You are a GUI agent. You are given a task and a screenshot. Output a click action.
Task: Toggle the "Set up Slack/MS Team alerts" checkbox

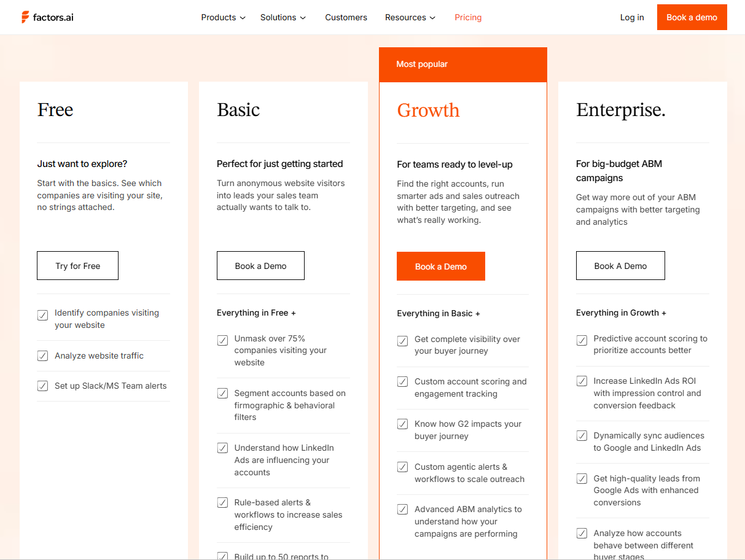point(42,386)
